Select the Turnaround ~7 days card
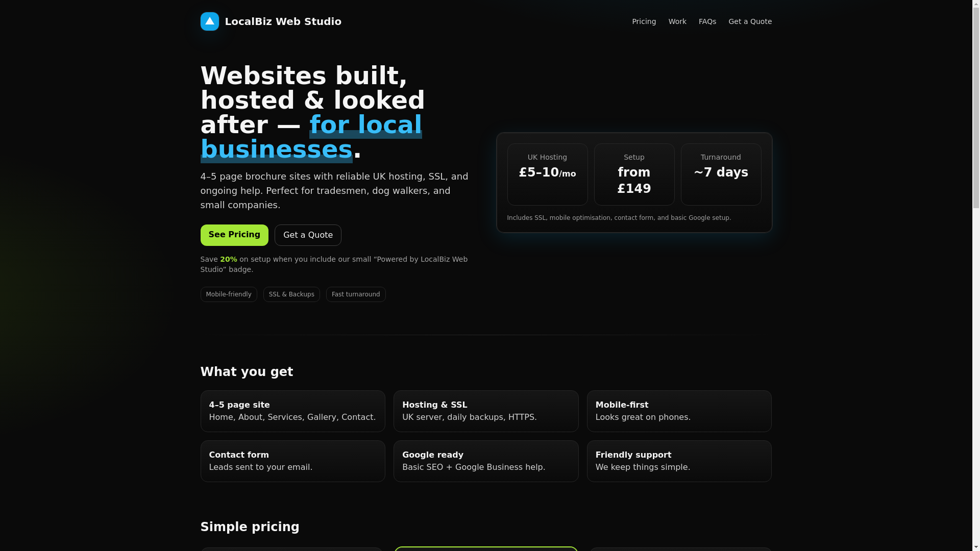This screenshot has width=980, height=551. [x=721, y=174]
